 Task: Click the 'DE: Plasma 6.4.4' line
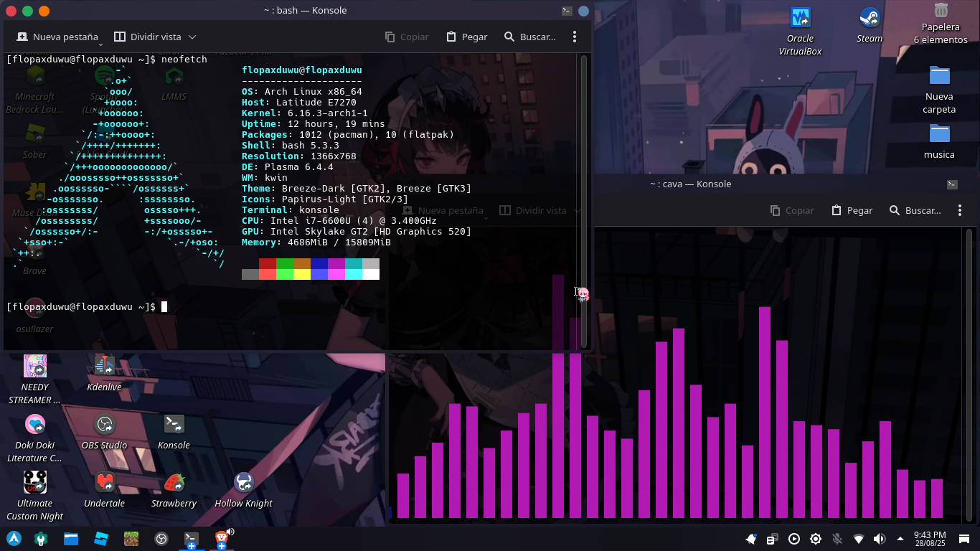point(288,167)
